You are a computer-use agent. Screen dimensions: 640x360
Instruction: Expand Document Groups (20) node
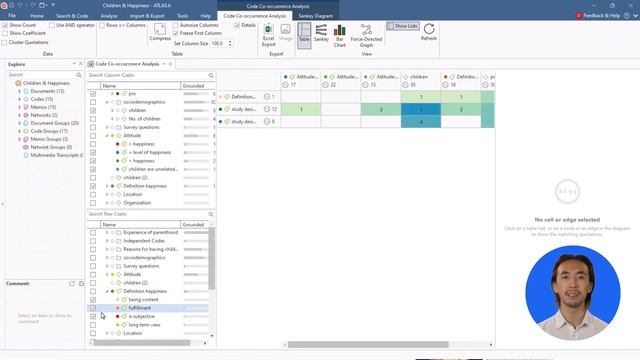pos(19,123)
